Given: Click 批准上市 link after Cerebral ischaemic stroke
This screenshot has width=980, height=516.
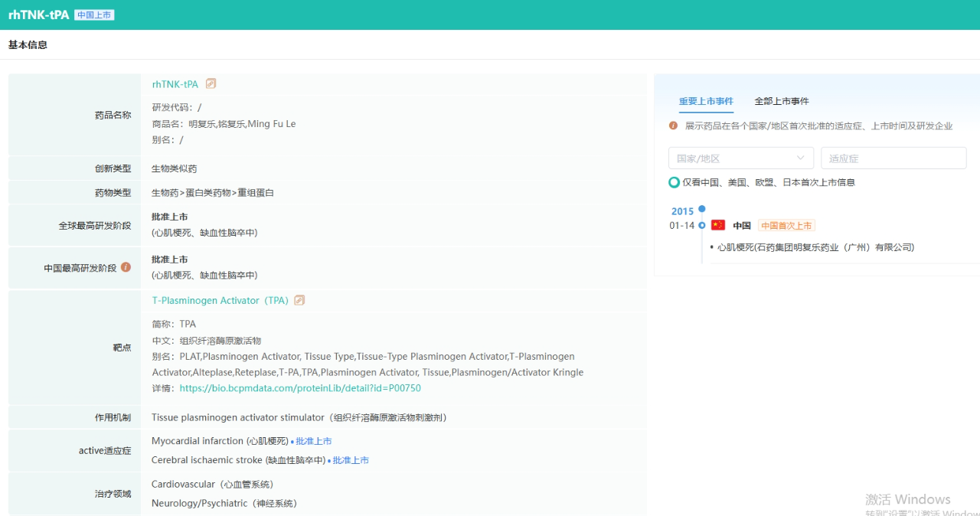Looking at the screenshot, I should tap(351, 460).
